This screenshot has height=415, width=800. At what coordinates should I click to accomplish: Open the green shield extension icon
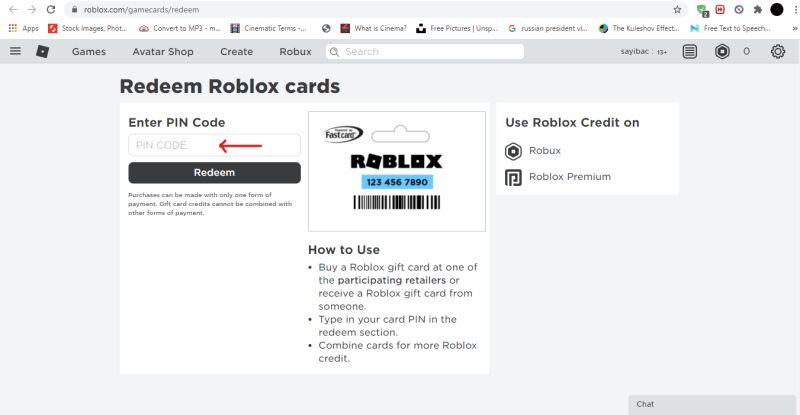pyautogui.click(x=703, y=10)
